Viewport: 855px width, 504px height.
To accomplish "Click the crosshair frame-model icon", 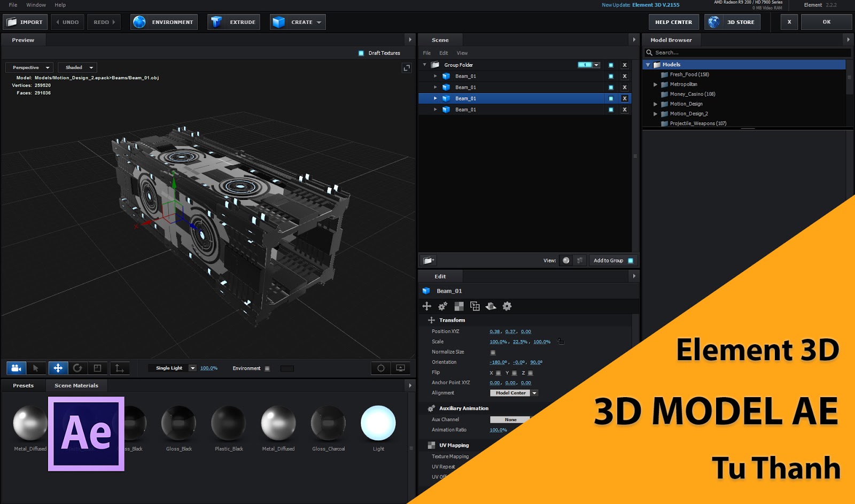I will point(381,368).
